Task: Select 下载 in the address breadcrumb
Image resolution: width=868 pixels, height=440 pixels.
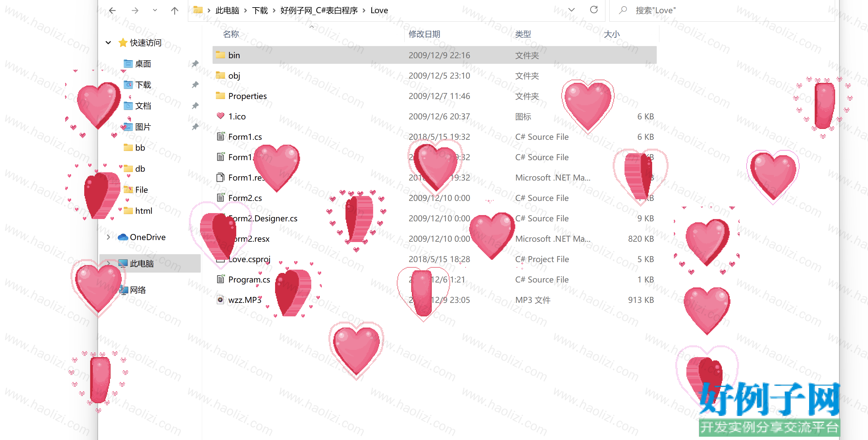Action: 260,11
